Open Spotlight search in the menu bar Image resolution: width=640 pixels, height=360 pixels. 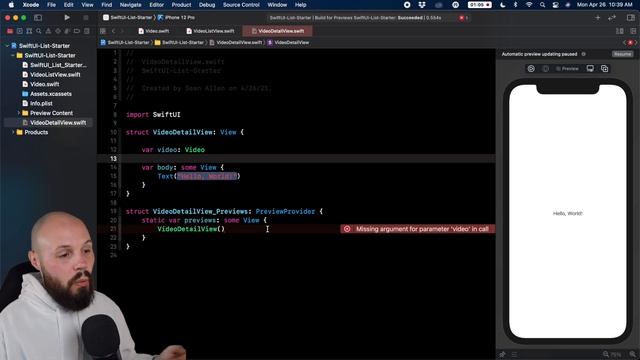(x=542, y=5)
